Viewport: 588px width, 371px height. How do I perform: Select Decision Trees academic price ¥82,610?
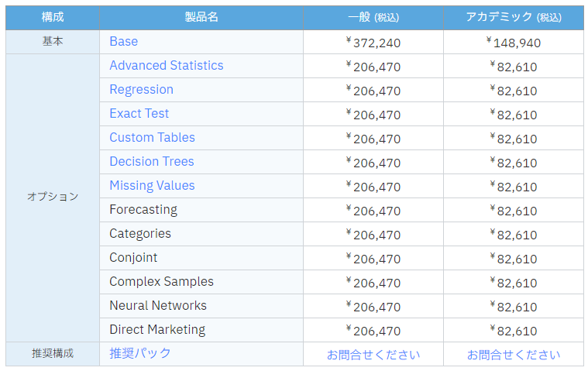point(514,163)
